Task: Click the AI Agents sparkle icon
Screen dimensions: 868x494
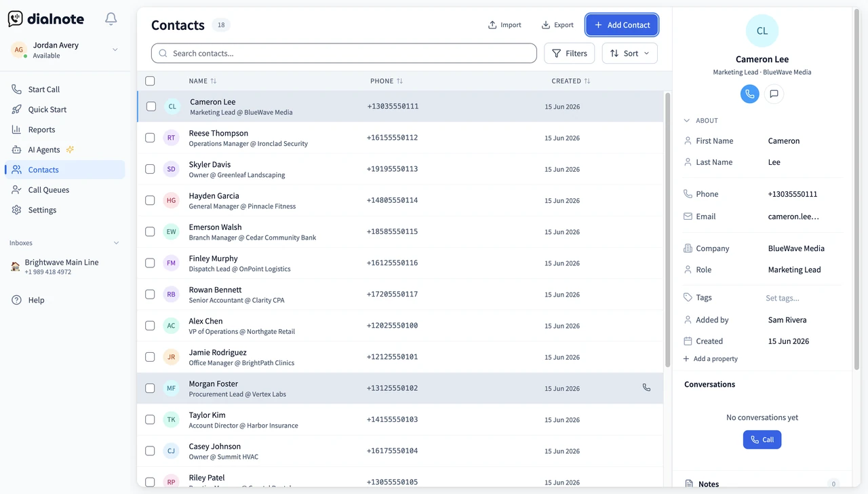Action: coord(70,149)
